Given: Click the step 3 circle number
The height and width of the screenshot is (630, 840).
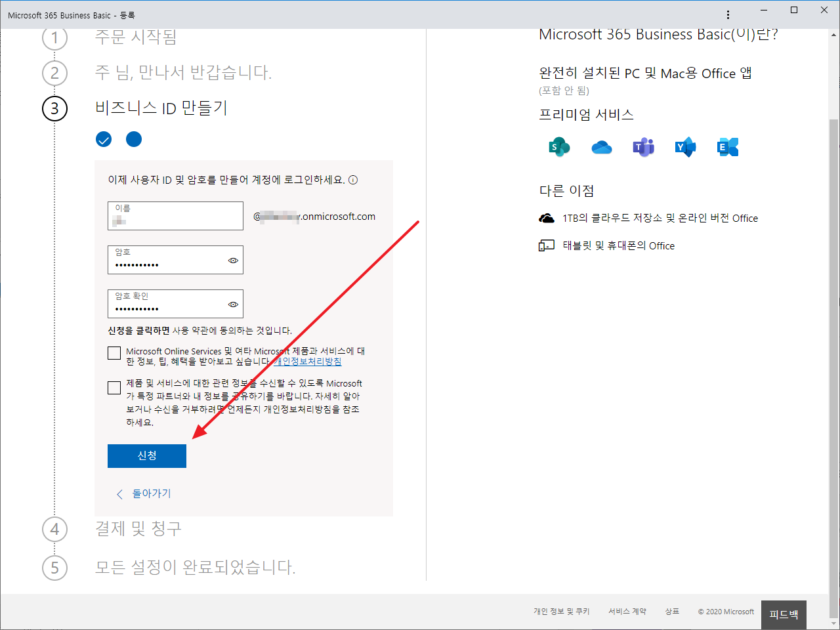Looking at the screenshot, I should pyautogui.click(x=55, y=108).
